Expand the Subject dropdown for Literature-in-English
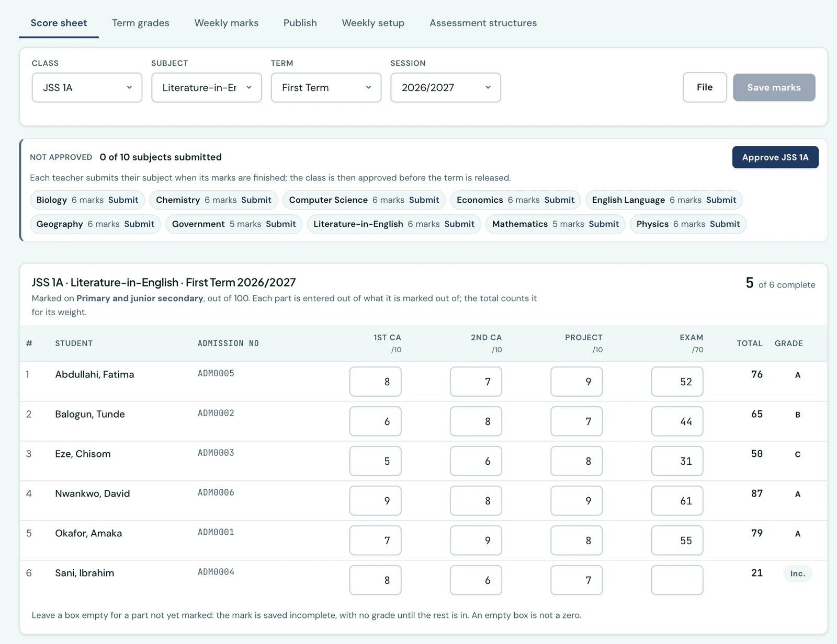The width and height of the screenshot is (837, 644). click(207, 87)
